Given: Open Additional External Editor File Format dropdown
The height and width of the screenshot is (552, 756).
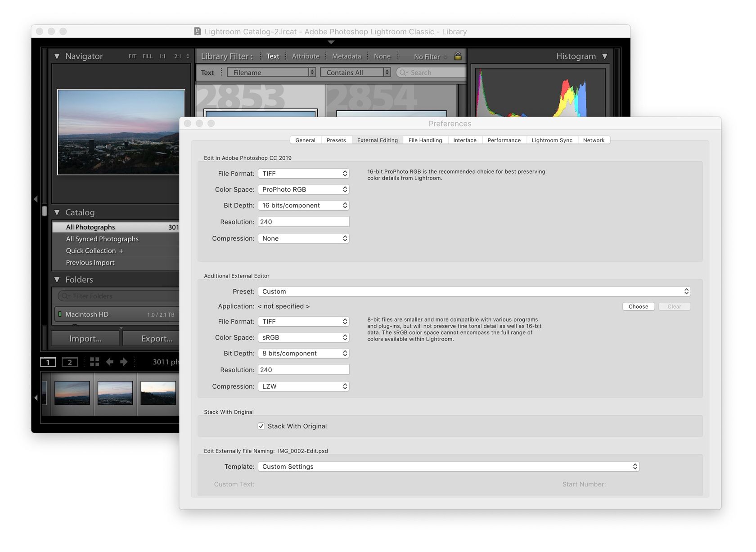Looking at the screenshot, I should click(304, 321).
